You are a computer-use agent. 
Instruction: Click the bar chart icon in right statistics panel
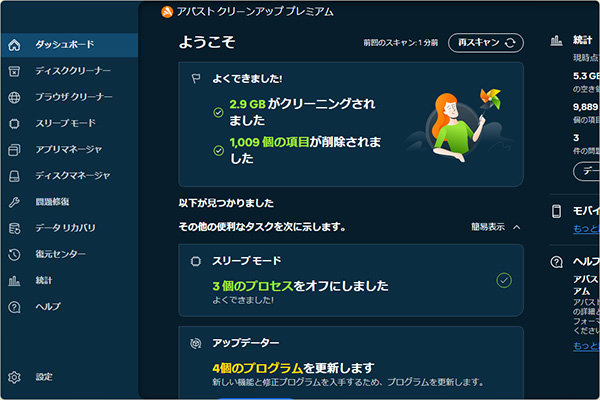click(x=556, y=40)
